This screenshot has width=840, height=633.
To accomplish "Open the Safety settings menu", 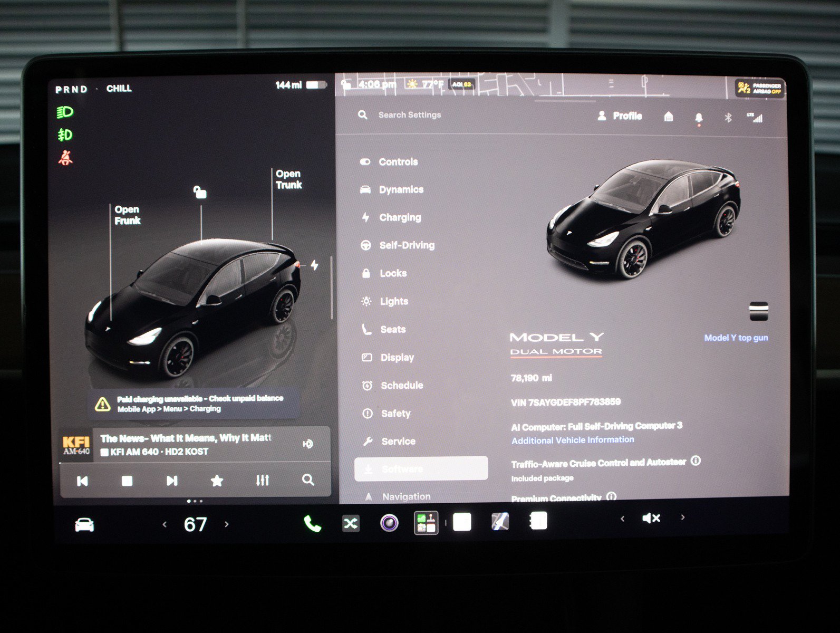I will [387, 414].
